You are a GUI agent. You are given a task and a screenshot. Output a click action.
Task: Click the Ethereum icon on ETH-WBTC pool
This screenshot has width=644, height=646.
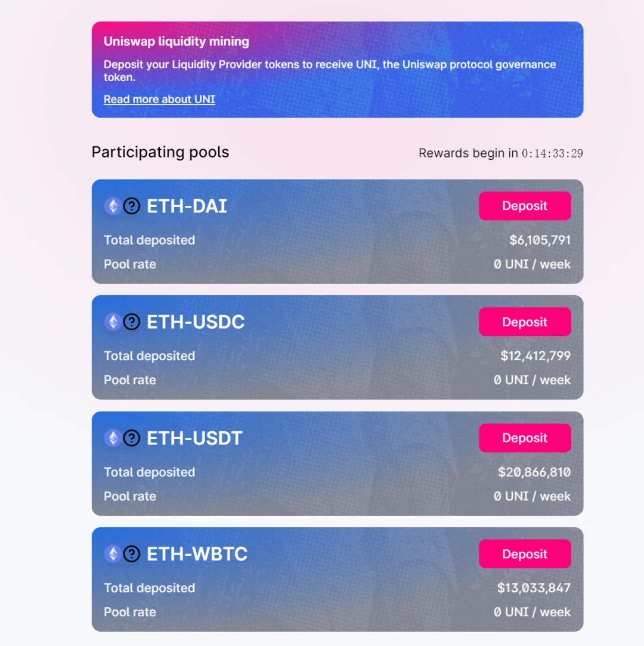tap(113, 554)
